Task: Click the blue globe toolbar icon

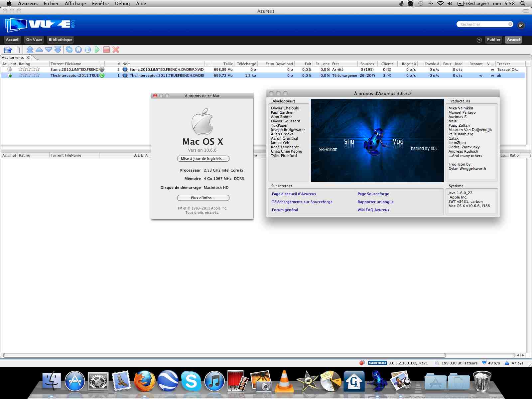Action: [x=88, y=50]
